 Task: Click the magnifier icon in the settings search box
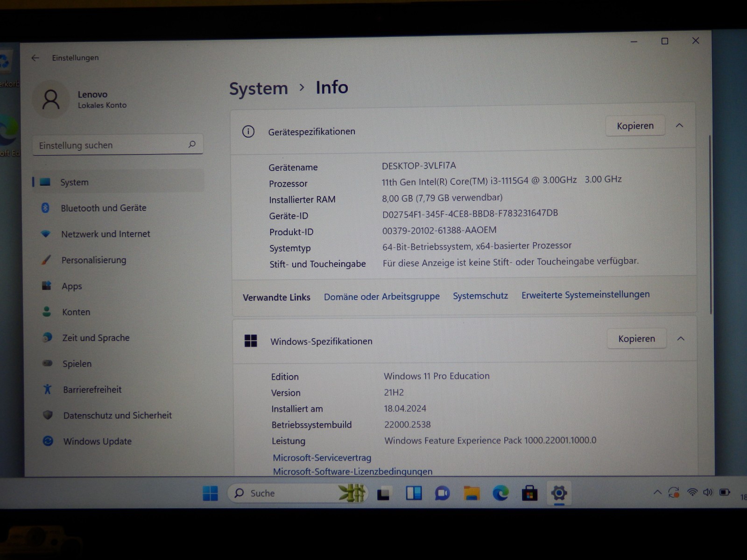192,144
